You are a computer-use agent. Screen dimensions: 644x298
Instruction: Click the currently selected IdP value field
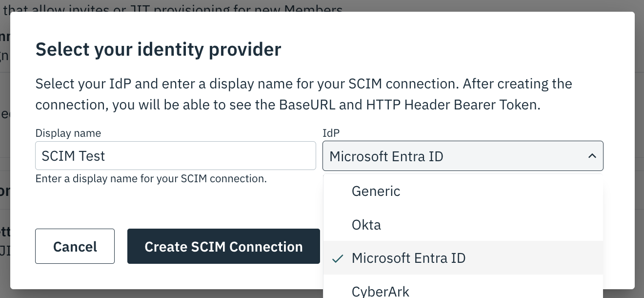coord(439,156)
